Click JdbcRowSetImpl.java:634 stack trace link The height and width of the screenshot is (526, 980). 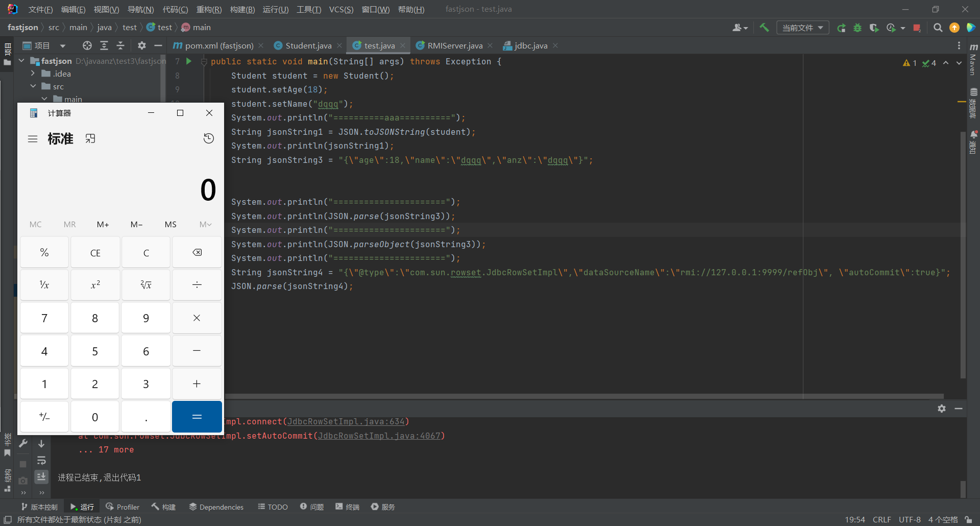[346, 421]
